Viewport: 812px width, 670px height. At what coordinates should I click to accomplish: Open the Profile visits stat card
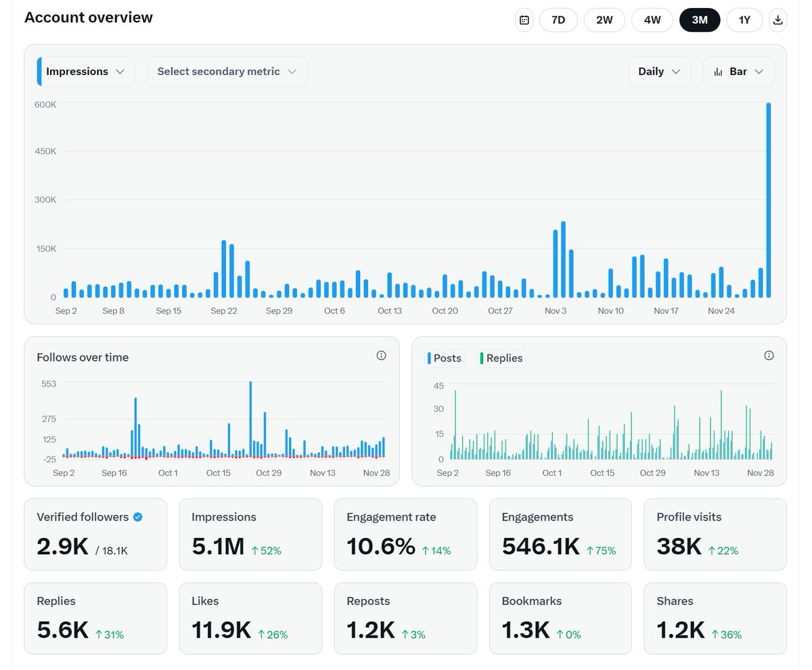pos(715,535)
